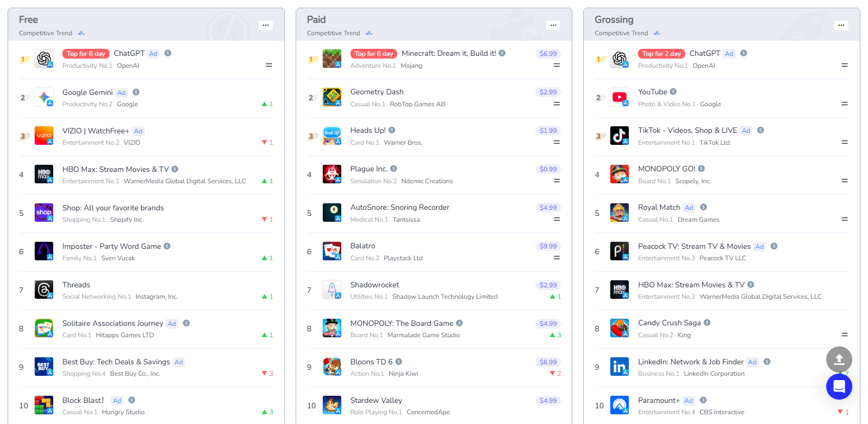The image size is (868, 424).
Task: Open Google Gemini app title link
Action: [x=87, y=92]
